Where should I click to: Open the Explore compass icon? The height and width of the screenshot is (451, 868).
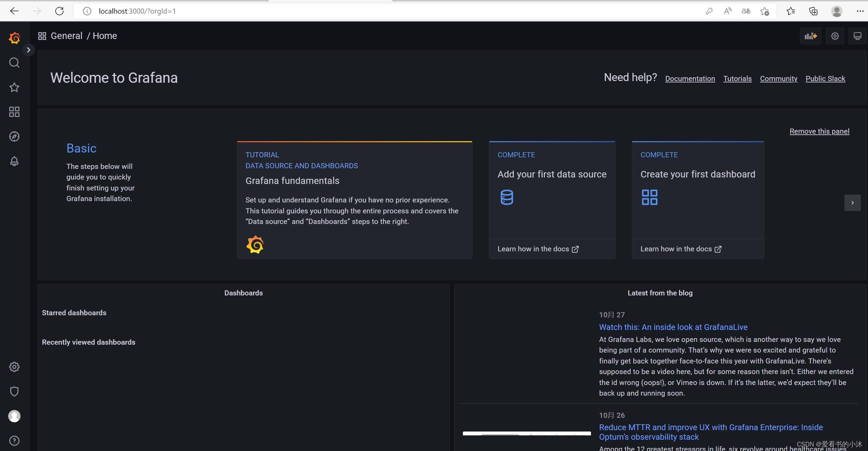[x=14, y=136]
